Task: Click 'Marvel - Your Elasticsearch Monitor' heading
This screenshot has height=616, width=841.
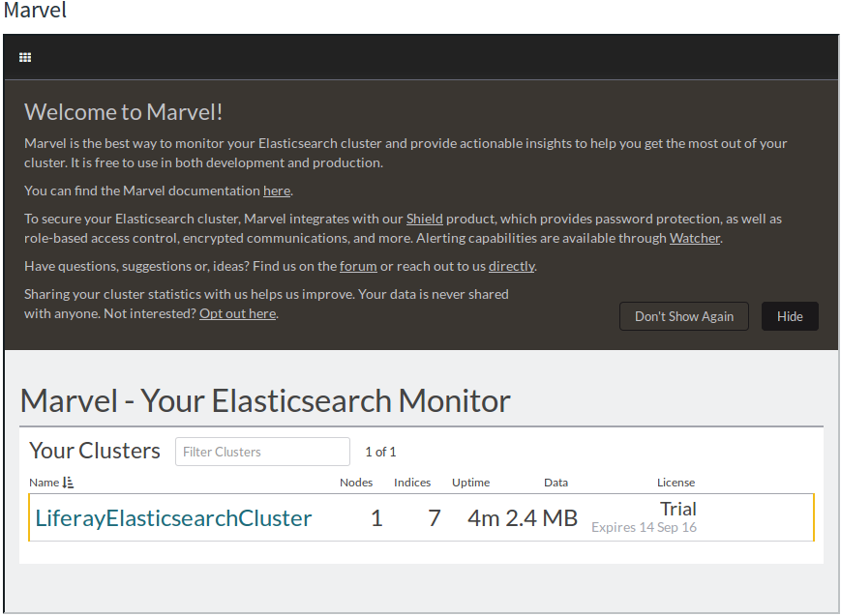Action: tap(265, 401)
